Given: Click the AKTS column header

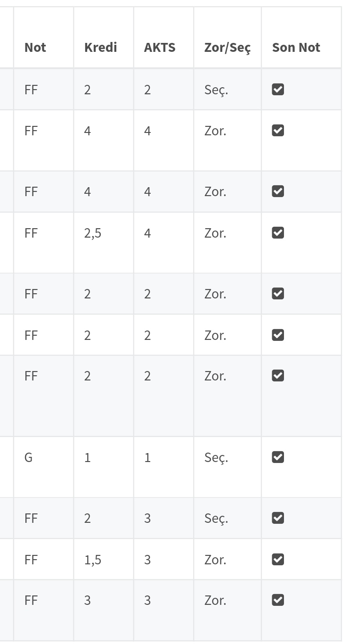Looking at the screenshot, I should tap(160, 47).
